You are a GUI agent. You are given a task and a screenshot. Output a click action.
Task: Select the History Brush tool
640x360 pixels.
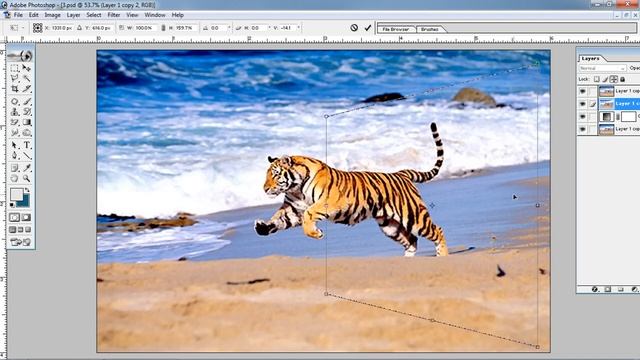coord(27,111)
